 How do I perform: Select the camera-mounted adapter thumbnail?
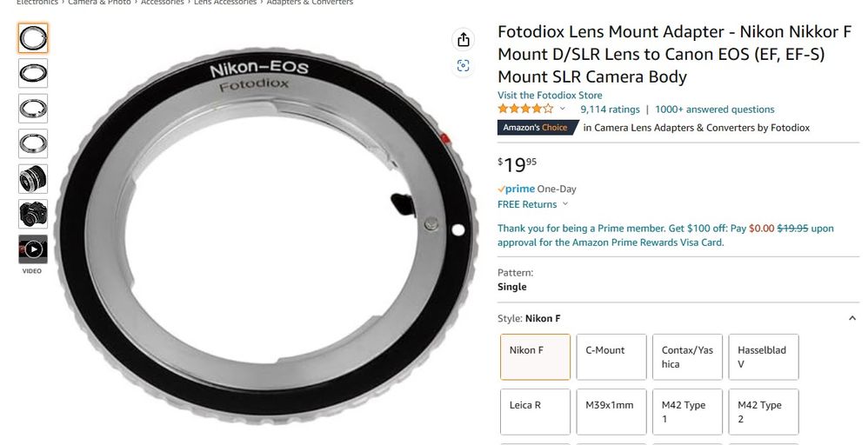pos(33,214)
